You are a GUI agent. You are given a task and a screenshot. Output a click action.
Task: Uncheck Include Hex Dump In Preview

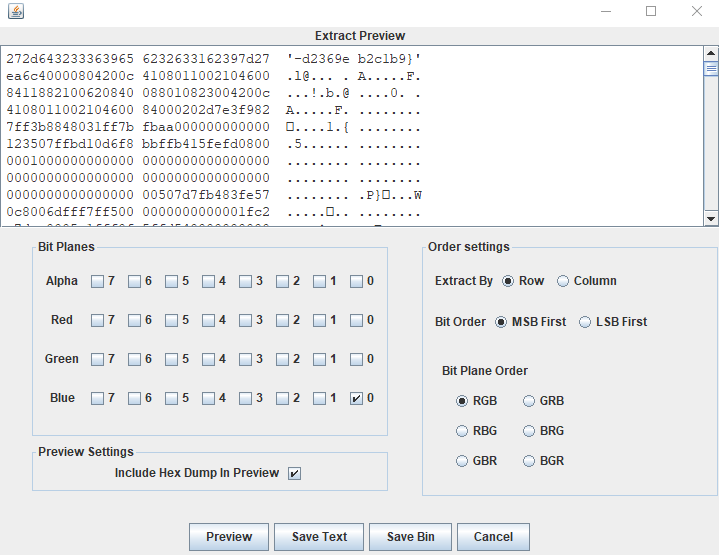point(294,473)
